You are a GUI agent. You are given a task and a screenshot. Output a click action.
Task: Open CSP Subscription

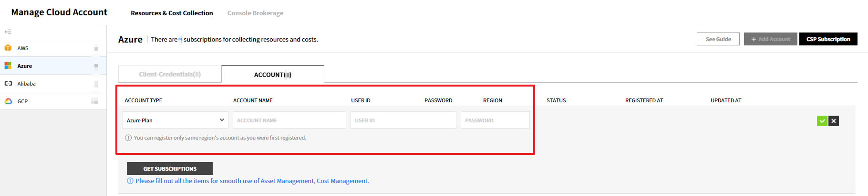click(828, 39)
